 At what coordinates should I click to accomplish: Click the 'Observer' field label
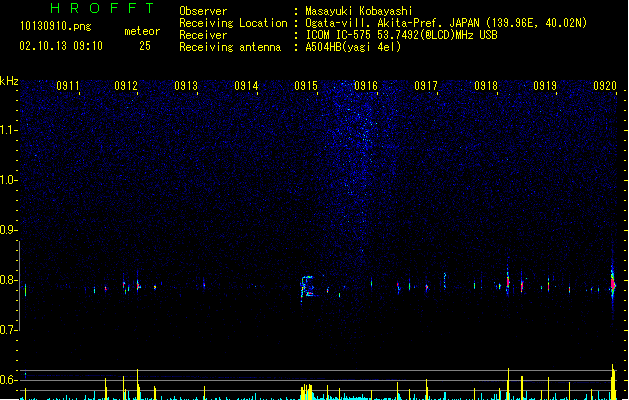[x=203, y=11]
